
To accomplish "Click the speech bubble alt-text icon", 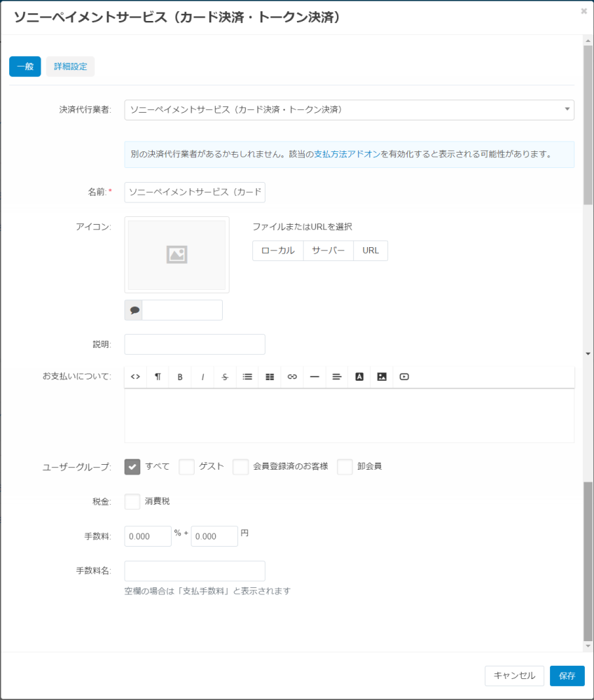I will coord(134,310).
